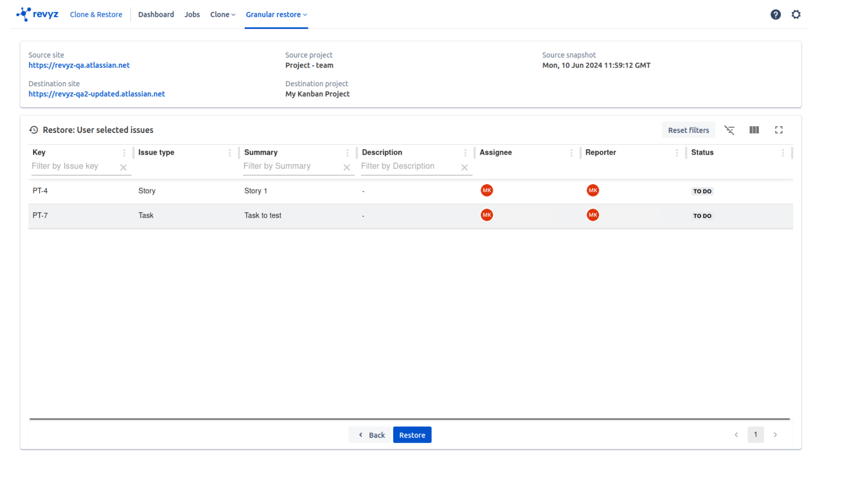This screenshot has height=477, width=868.
Task: Click PT-7 assignee MK avatar
Action: [487, 215]
